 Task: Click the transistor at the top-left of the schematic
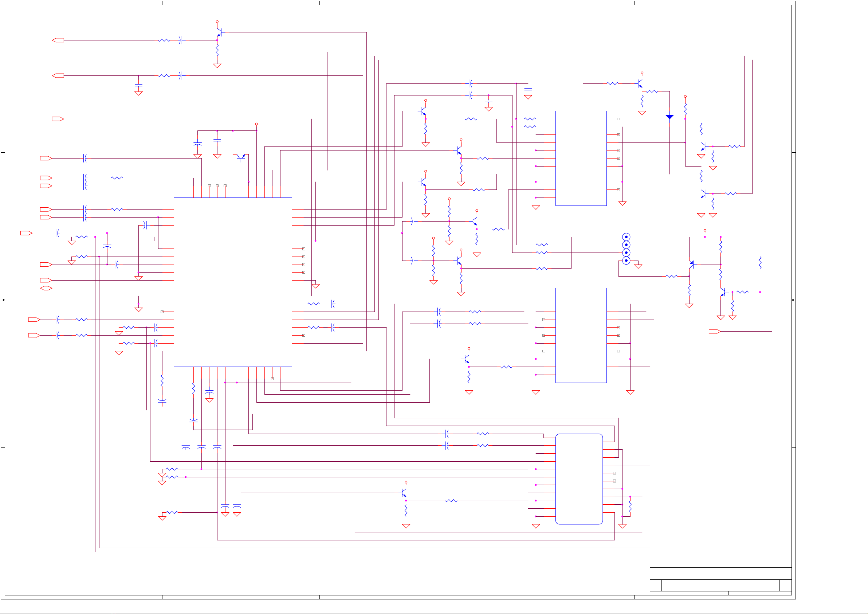coord(219,33)
